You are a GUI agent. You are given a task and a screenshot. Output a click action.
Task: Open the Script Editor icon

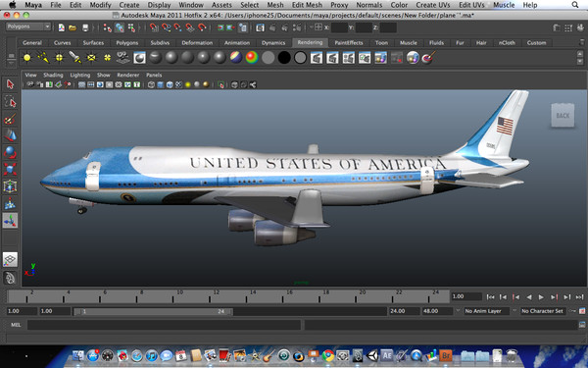pyautogui.click(x=582, y=325)
